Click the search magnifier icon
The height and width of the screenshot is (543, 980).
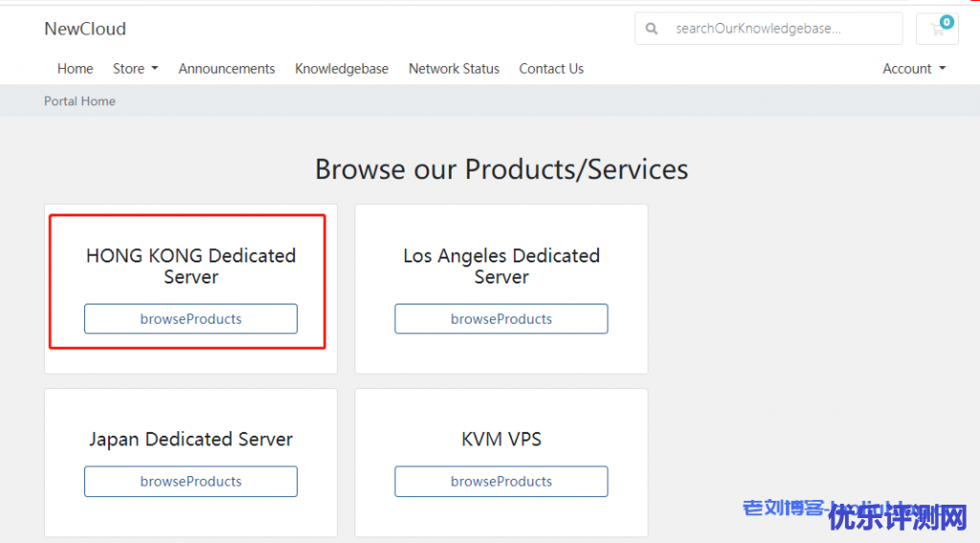pos(652,29)
